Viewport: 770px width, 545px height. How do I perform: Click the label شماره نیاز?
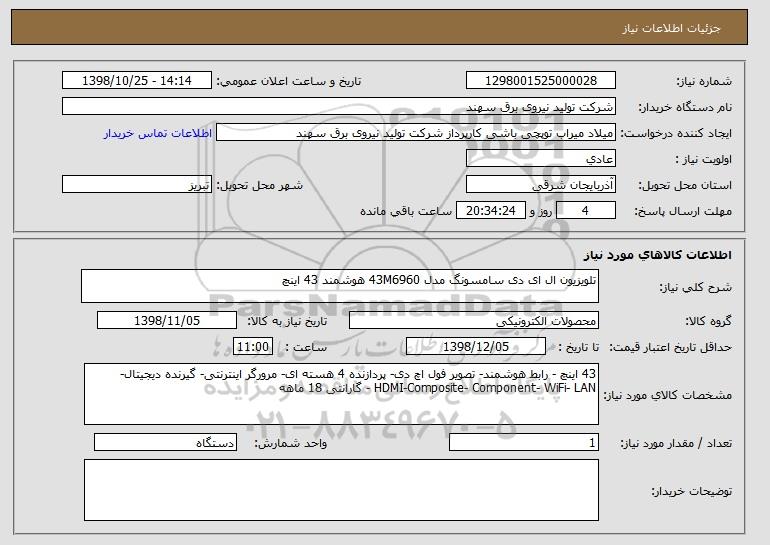(704, 82)
